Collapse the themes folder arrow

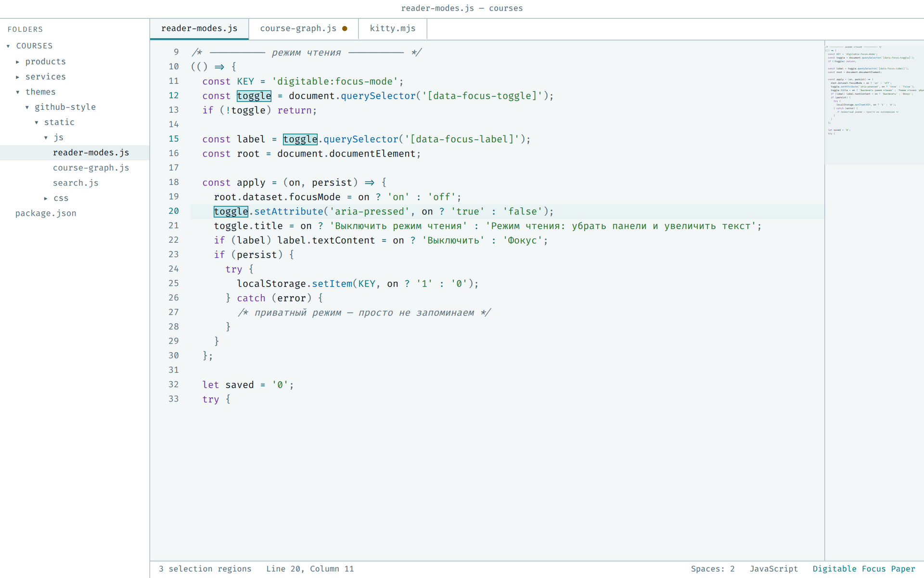pos(18,92)
